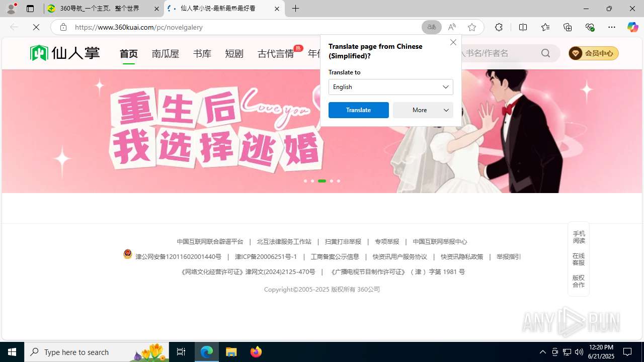The image size is (644, 362).
Task: Open Collections icon
Action: click(568, 27)
